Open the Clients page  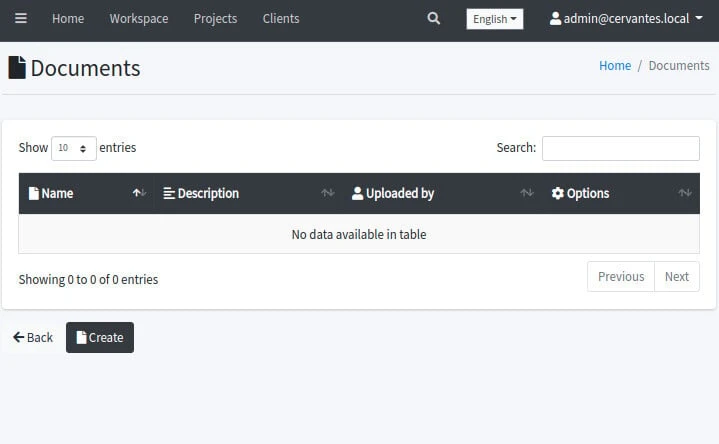[281, 18]
